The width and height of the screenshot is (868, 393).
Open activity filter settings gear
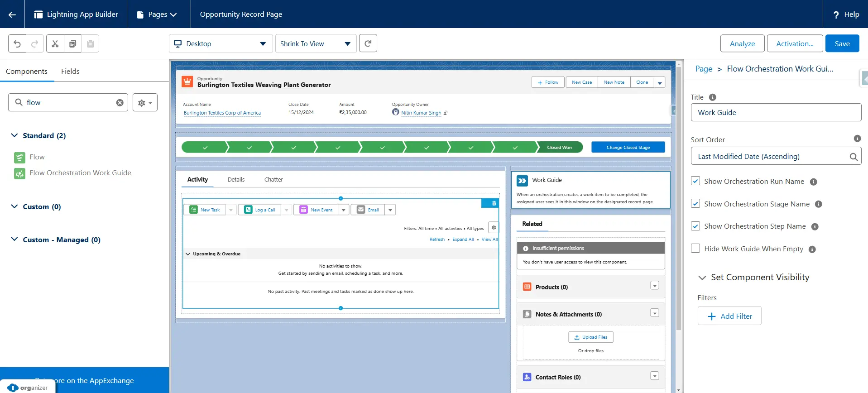pyautogui.click(x=494, y=228)
